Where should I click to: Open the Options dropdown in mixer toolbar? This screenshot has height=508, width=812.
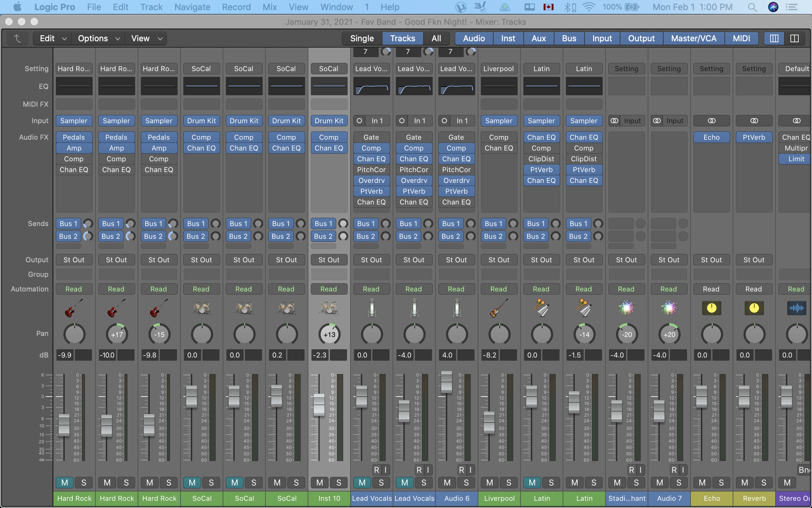98,38
